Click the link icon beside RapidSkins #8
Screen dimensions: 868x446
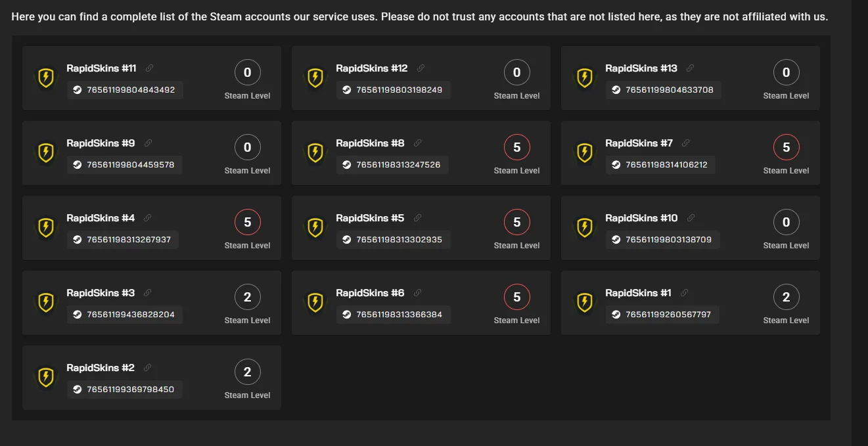tap(417, 143)
